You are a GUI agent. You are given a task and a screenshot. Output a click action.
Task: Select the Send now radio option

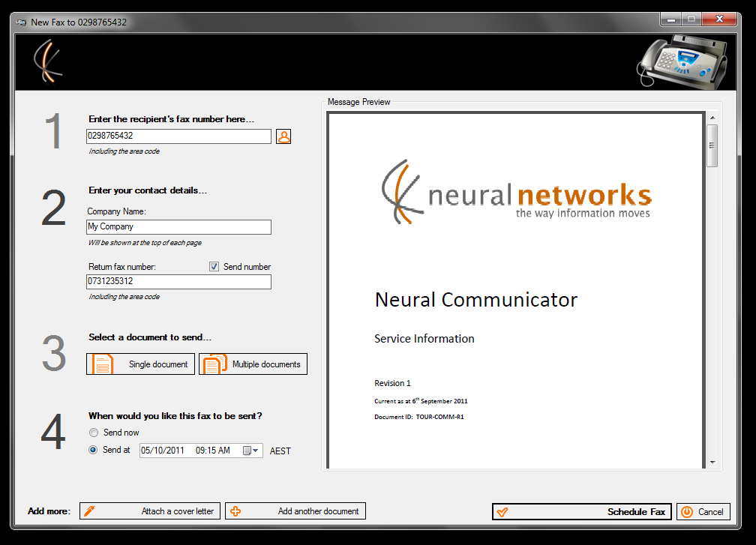pyautogui.click(x=94, y=433)
